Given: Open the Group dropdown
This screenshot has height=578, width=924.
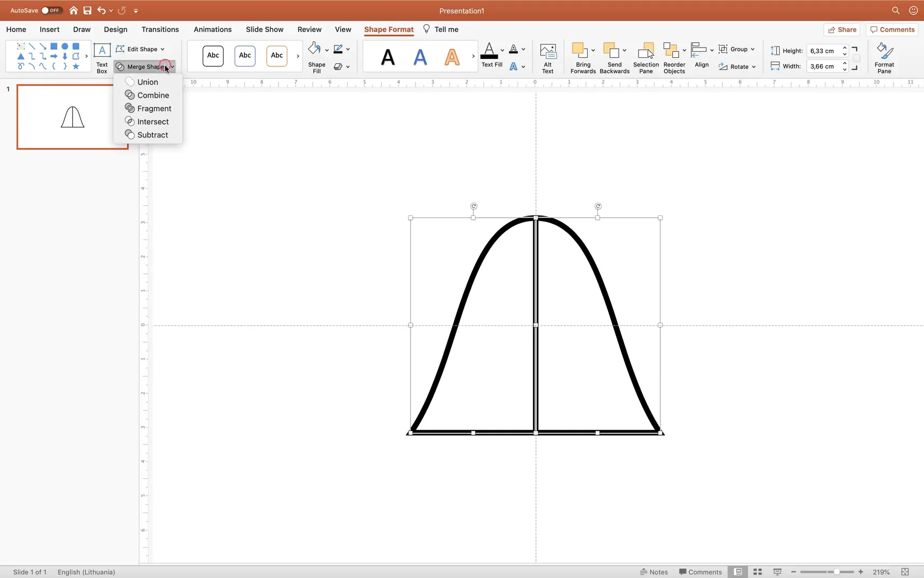Looking at the screenshot, I should pyautogui.click(x=737, y=49).
